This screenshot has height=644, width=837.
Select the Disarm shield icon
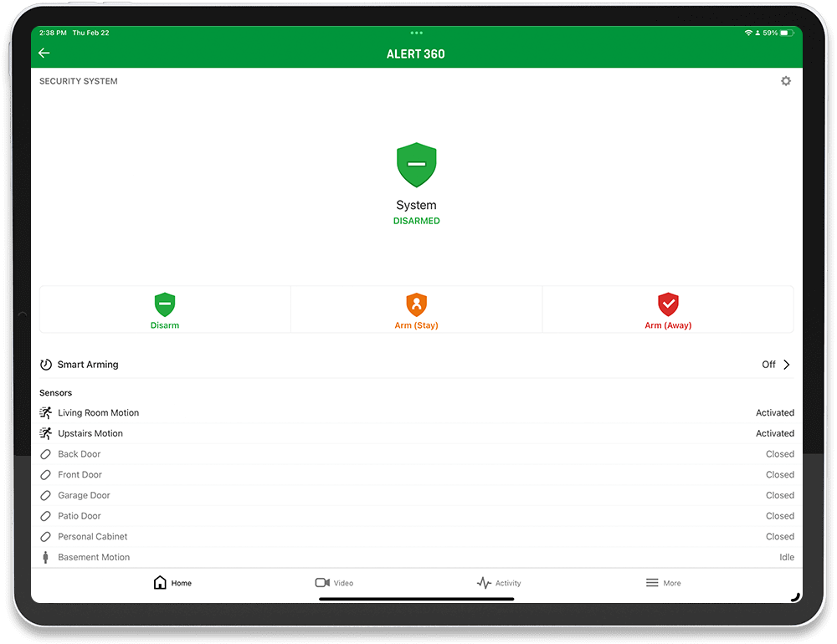(164, 301)
